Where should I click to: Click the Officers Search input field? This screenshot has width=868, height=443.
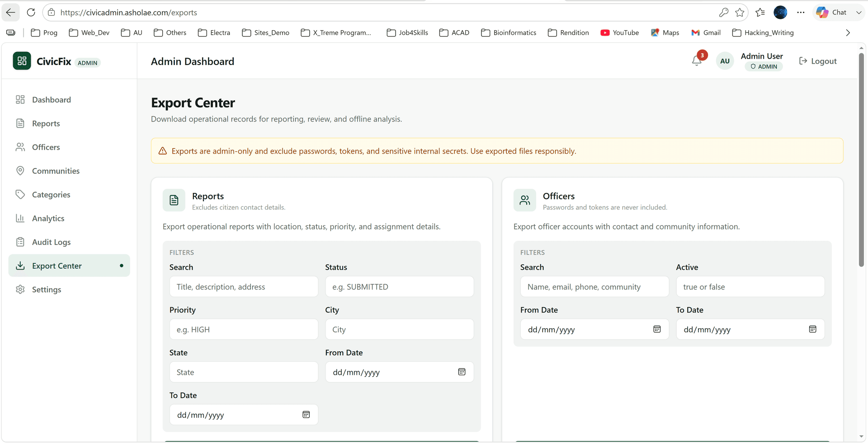pyautogui.click(x=594, y=287)
